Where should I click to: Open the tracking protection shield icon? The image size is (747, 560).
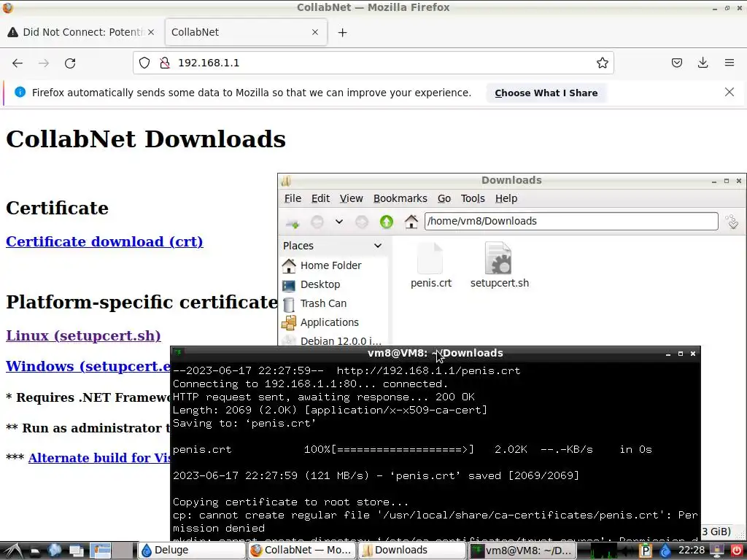click(144, 63)
